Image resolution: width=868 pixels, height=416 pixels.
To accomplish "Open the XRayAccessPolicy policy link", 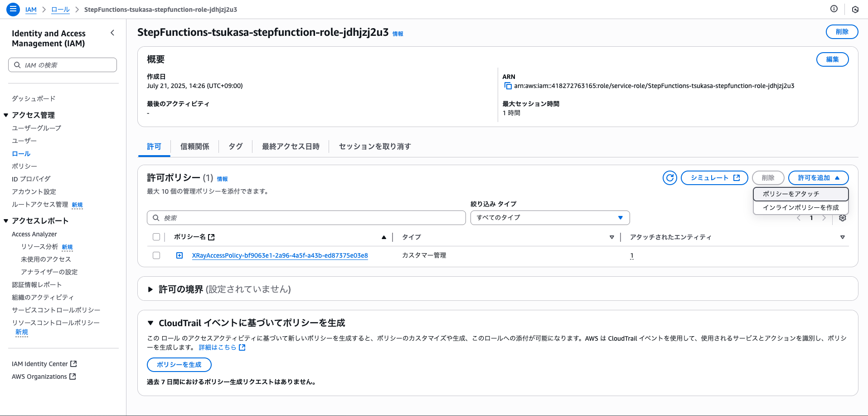I will 280,255.
